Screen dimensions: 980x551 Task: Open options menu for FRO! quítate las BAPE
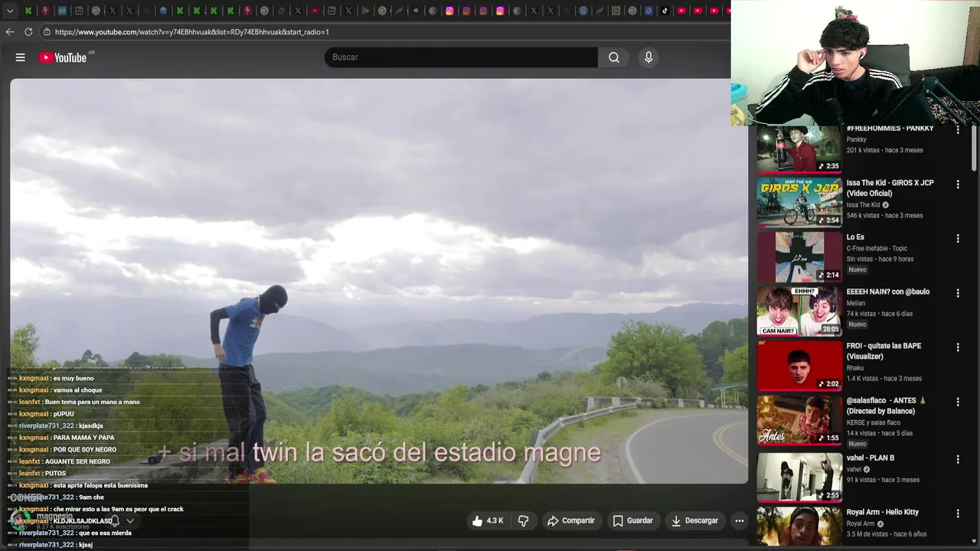pos(958,347)
